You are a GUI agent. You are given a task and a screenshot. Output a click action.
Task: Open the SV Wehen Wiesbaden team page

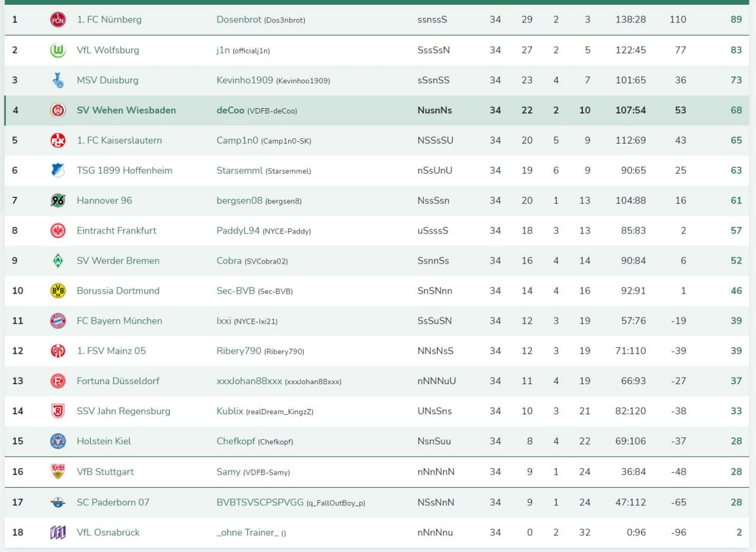point(126,111)
